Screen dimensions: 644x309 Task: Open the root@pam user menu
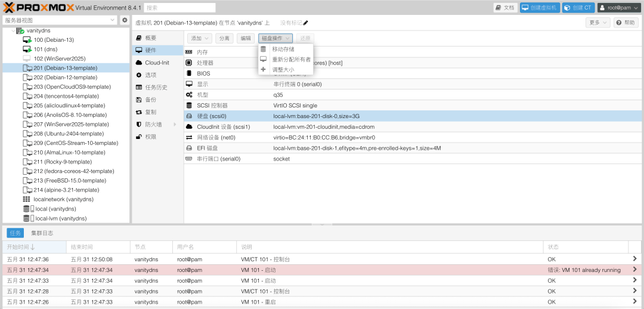coord(618,7)
